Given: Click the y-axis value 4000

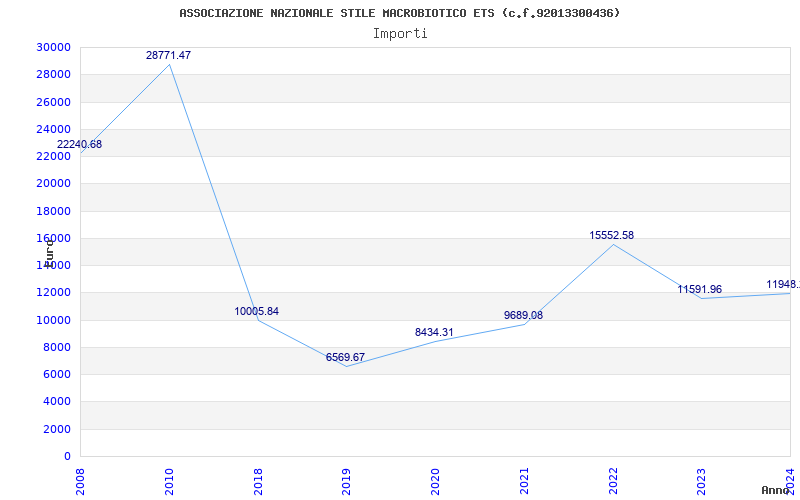Looking at the screenshot, I should tap(56, 402).
